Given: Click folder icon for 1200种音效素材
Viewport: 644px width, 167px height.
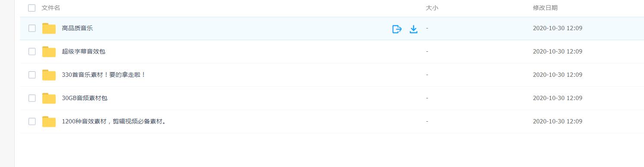Looking at the screenshot, I should pos(49,122).
